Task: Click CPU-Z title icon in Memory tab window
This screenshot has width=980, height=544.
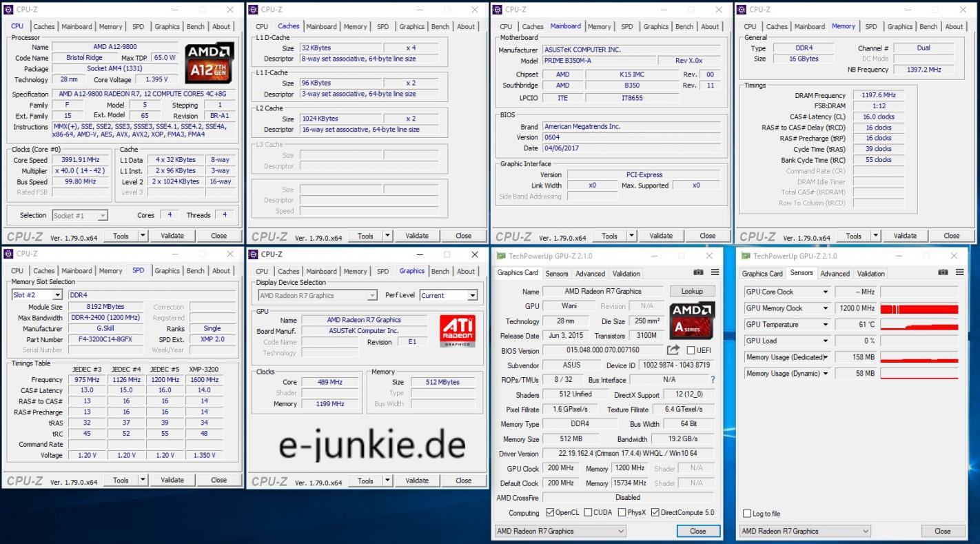Action: click(x=742, y=10)
